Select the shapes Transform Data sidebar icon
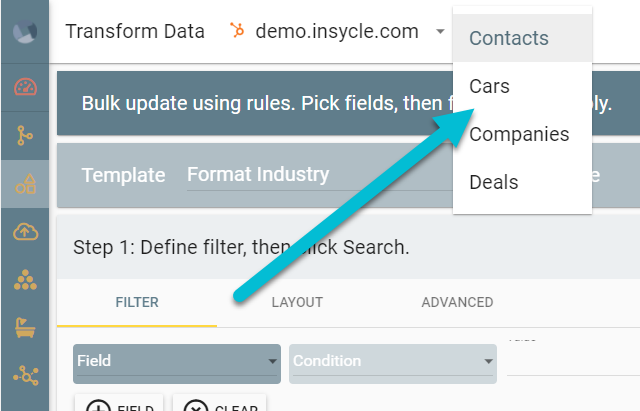640x411 pixels. [x=26, y=184]
